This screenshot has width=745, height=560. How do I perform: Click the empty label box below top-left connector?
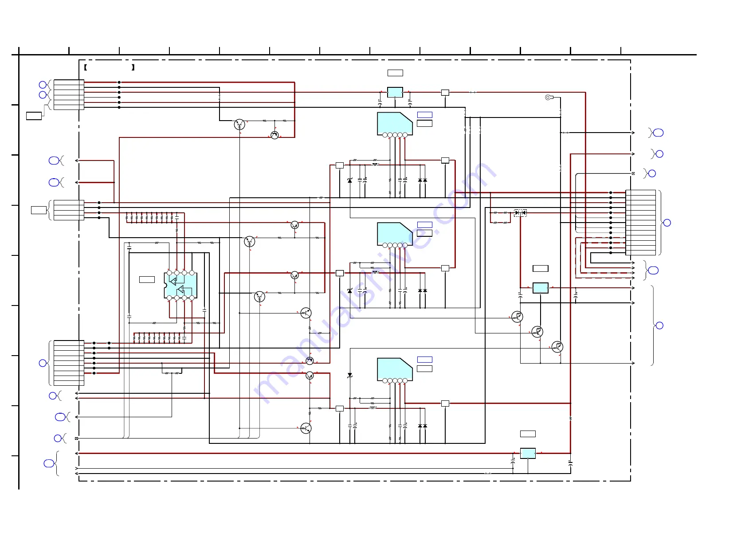tap(34, 116)
